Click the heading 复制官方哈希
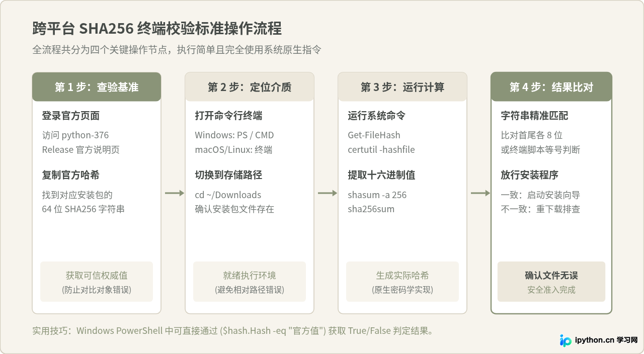Image resolution: width=644 pixels, height=354 pixels. [x=71, y=175]
